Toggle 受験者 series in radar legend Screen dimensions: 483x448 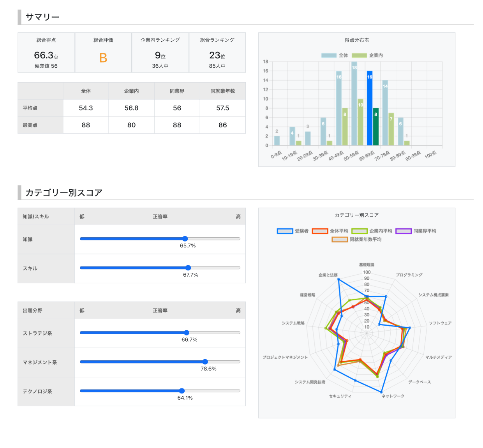[293, 231]
